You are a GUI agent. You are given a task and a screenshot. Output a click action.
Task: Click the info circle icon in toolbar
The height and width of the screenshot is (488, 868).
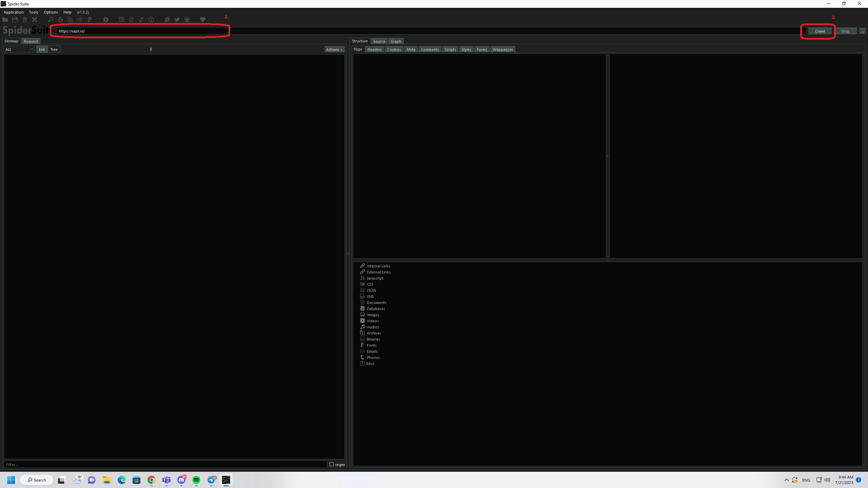(151, 20)
